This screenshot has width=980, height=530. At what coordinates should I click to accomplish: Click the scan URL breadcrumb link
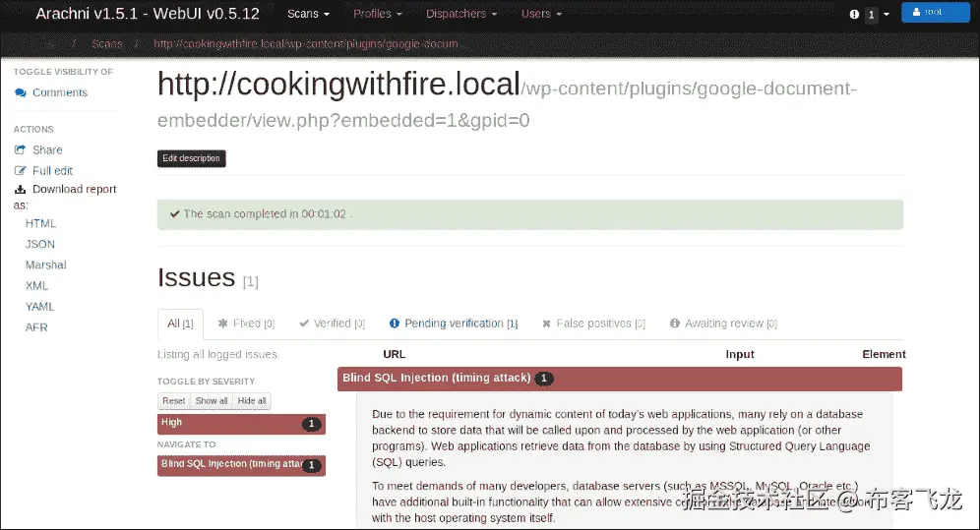click(x=306, y=43)
